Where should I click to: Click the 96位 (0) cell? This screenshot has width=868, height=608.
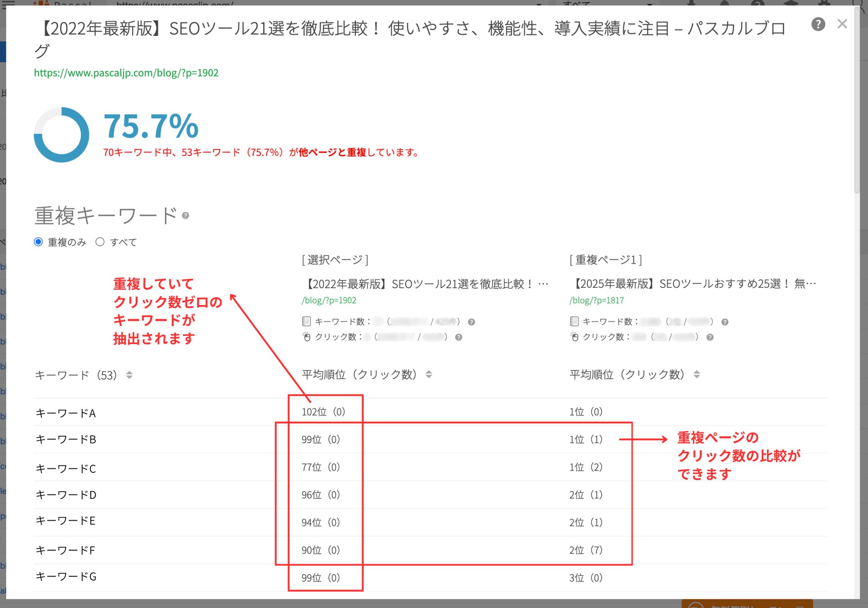point(320,495)
